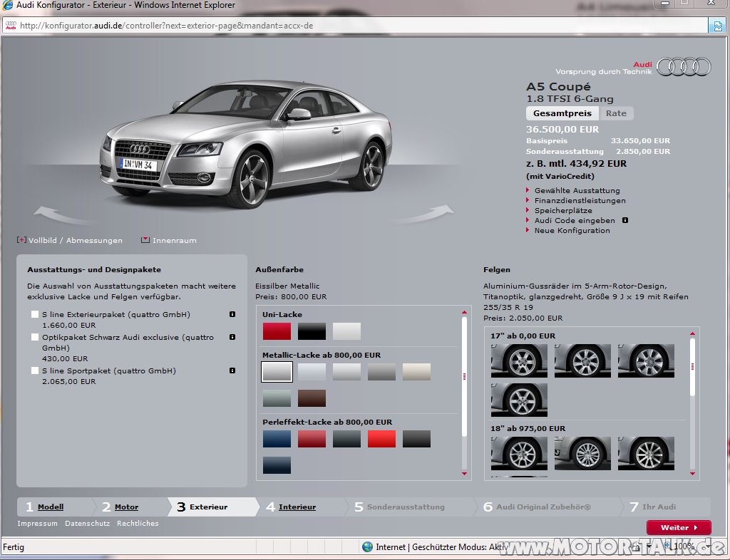Select the red Uni-Lack color
Viewport: 730px width, 560px height.
[277, 331]
